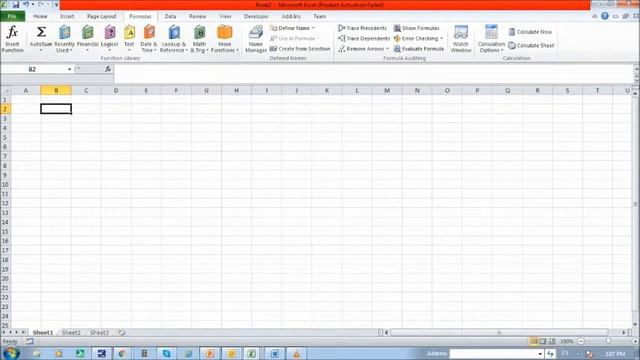Click inside the formula bar
This screenshot has width=640, height=360.
373,73
